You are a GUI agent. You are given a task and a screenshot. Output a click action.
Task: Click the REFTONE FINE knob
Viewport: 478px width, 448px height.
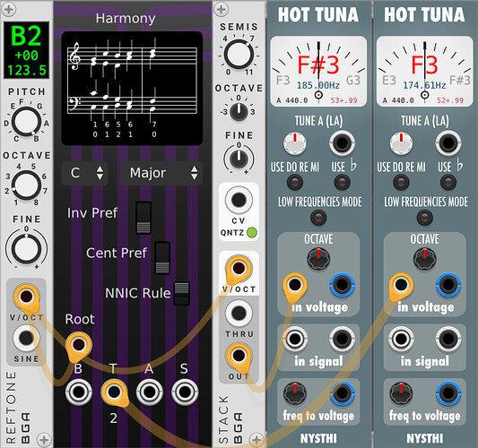pos(26,249)
